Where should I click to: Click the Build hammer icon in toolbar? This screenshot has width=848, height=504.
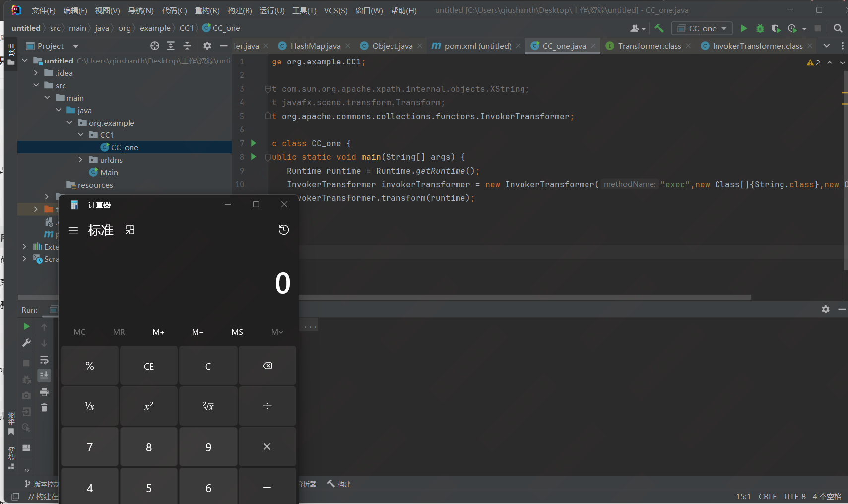pos(659,28)
